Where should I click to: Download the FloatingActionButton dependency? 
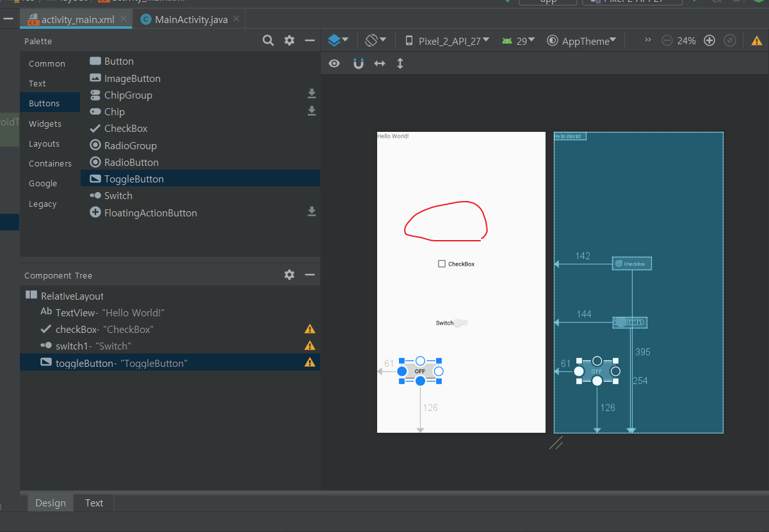tap(312, 212)
